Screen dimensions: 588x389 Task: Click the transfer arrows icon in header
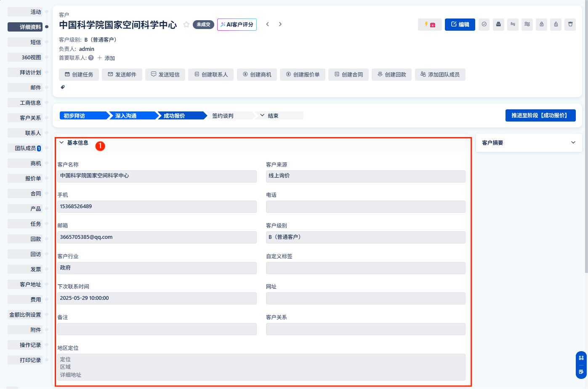[x=513, y=24]
